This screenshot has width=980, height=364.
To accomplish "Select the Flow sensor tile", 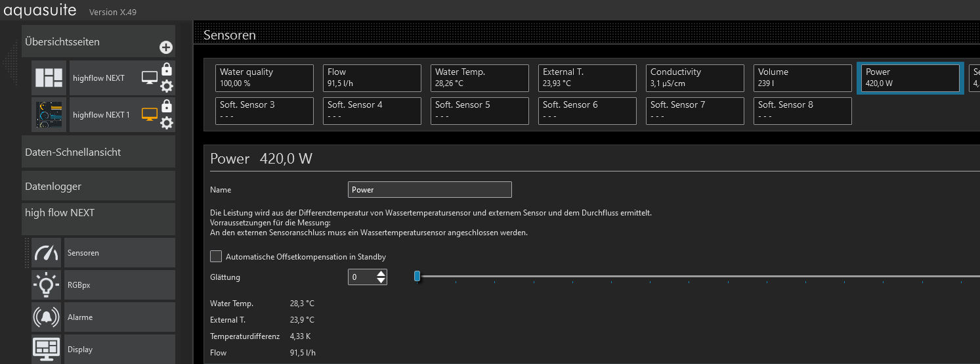I will point(372,78).
